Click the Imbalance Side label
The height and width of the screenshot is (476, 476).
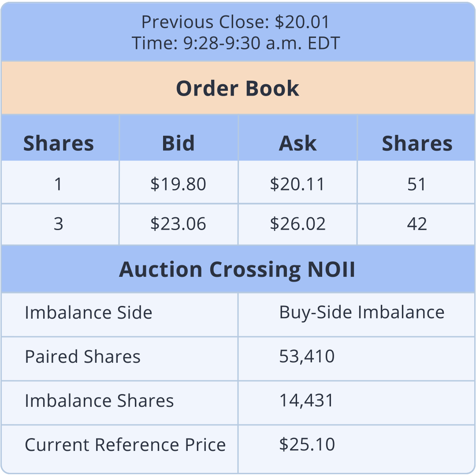[x=89, y=313]
